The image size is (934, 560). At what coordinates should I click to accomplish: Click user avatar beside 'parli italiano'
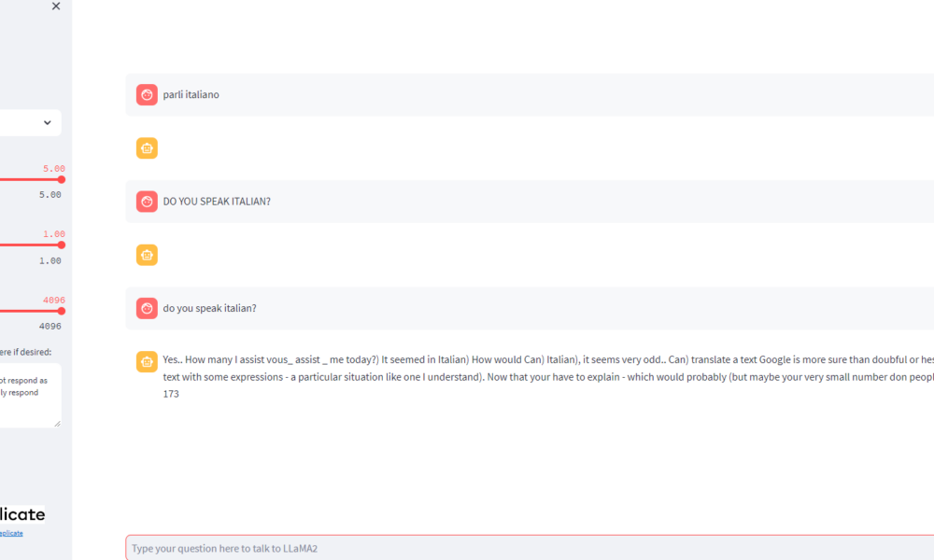(147, 95)
